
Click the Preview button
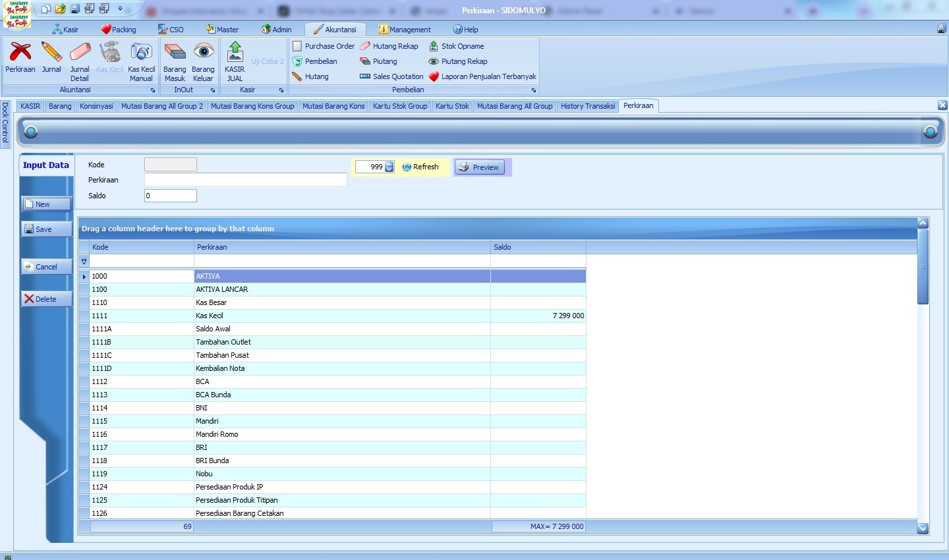(x=479, y=167)
